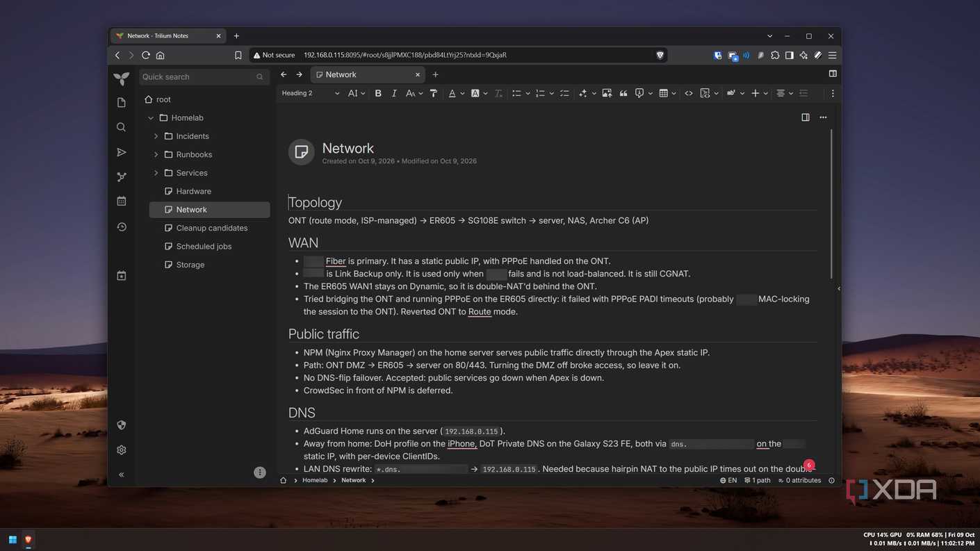The image size is (980, 551).
Task: Apply inline code formatting
Action: click(689, 93)
